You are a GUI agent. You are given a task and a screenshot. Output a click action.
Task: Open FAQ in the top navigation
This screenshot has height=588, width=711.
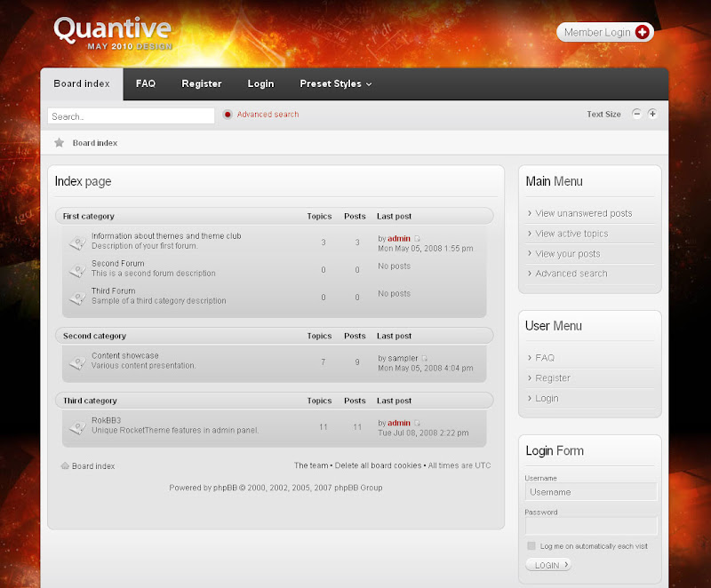click(146, 83)
